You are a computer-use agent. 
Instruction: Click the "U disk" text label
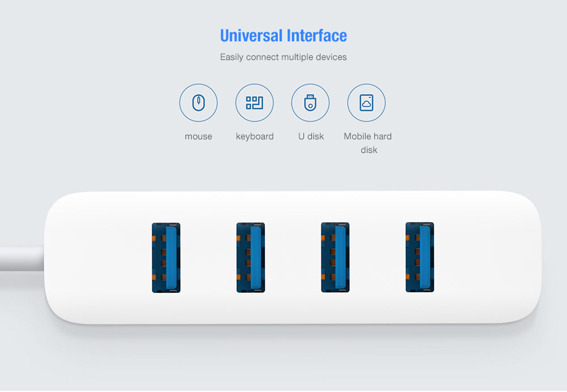tap(311, 137)
